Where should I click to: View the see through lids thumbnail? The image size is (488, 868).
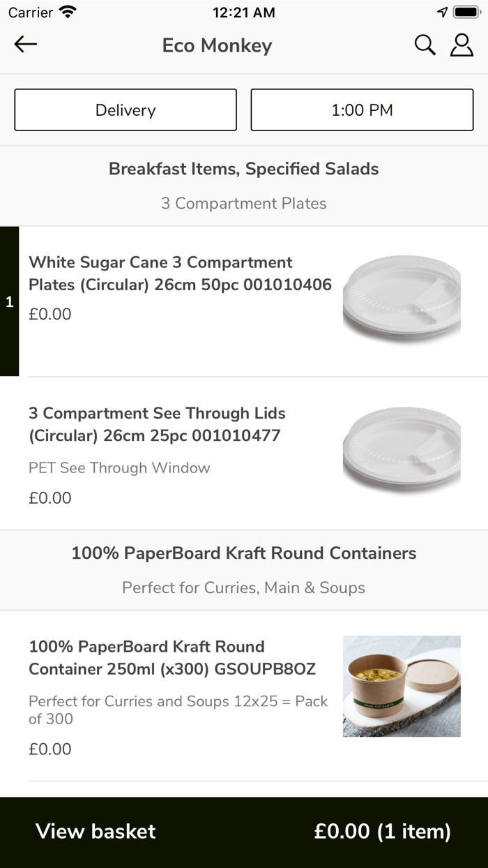click(402, 447)
